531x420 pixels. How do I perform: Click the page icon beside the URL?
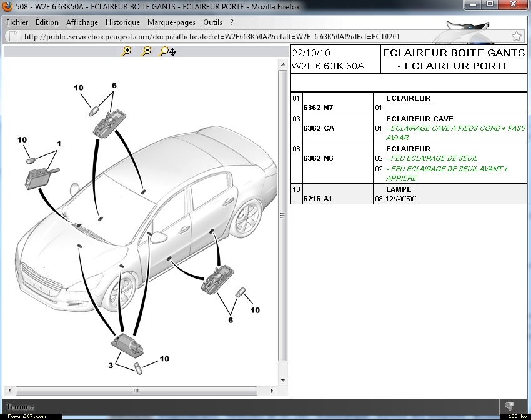click(13, 36)
